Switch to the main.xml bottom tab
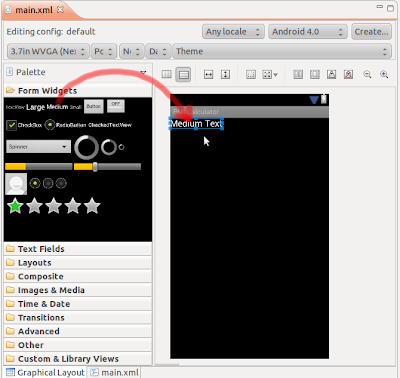 [115, 372]
